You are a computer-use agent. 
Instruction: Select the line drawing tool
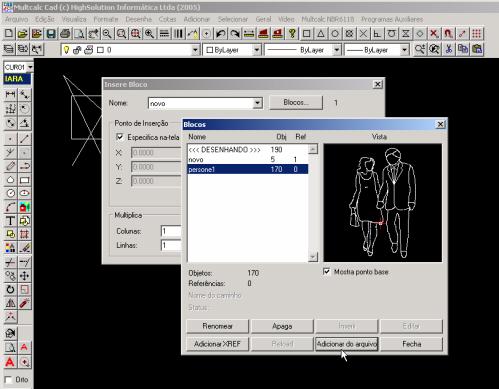pos(24,138)
